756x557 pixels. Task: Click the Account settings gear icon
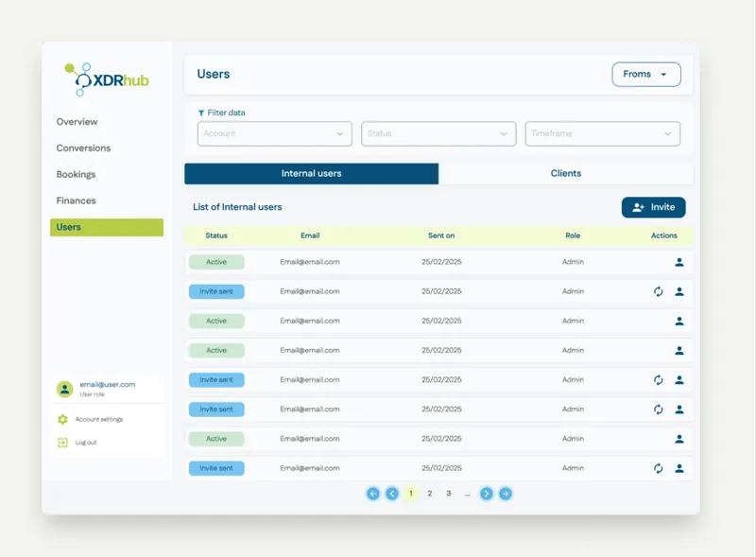coord(62,420)
